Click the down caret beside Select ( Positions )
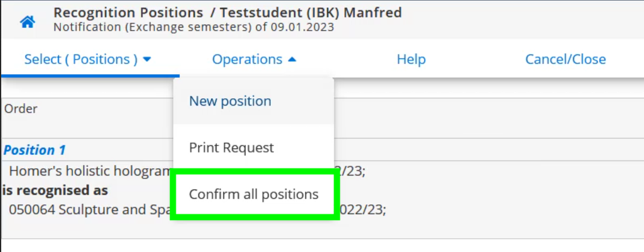This screenshot has height=252, width=644. coord(147,60)
